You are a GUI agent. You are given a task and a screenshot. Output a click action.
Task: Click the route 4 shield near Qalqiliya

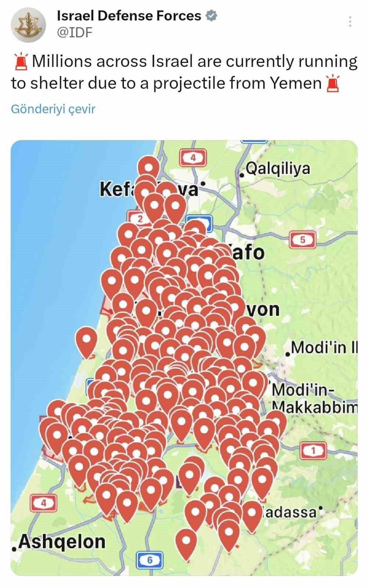pos(192,158)
